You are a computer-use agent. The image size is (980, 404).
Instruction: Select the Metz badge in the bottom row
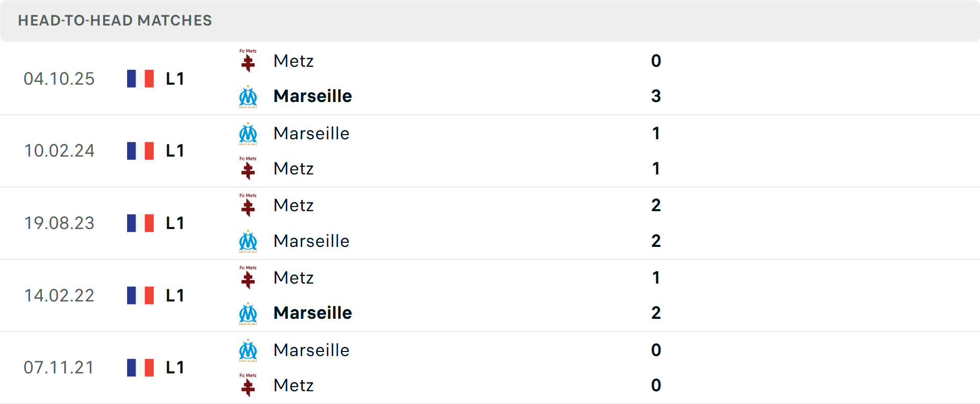[248, 386]
